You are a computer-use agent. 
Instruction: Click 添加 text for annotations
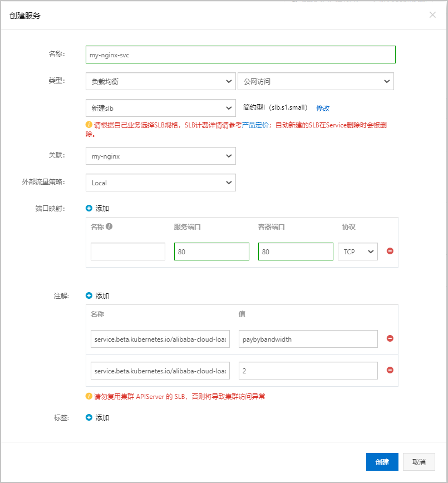[x=102, y=295]
